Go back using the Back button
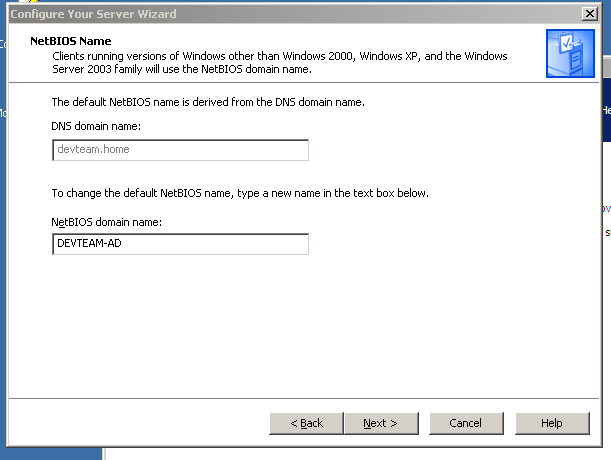611x460 pixels. [x=306, y=423]
